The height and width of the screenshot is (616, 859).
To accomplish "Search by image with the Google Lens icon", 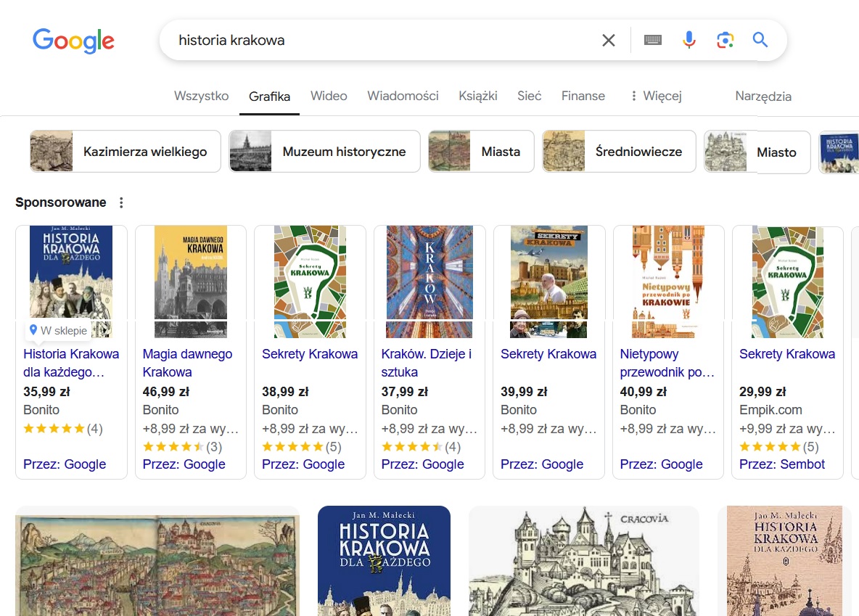I will click(724, 40).
